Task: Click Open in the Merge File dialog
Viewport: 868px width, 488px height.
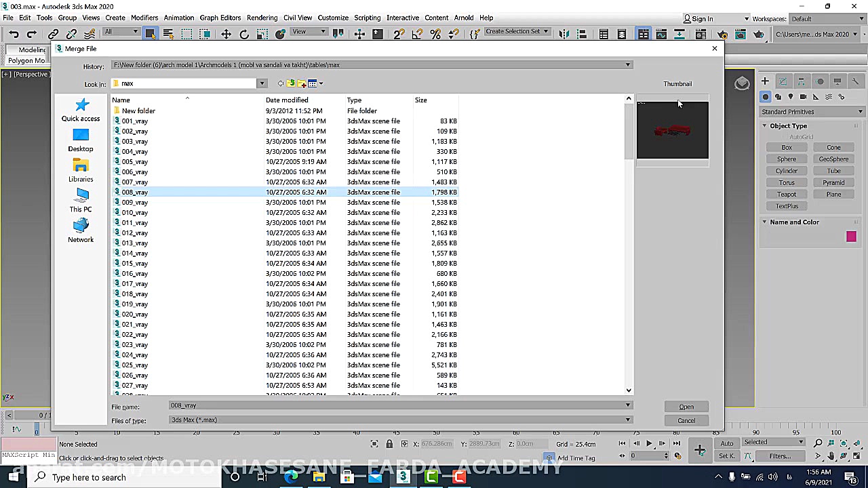Action: [686, 407]
